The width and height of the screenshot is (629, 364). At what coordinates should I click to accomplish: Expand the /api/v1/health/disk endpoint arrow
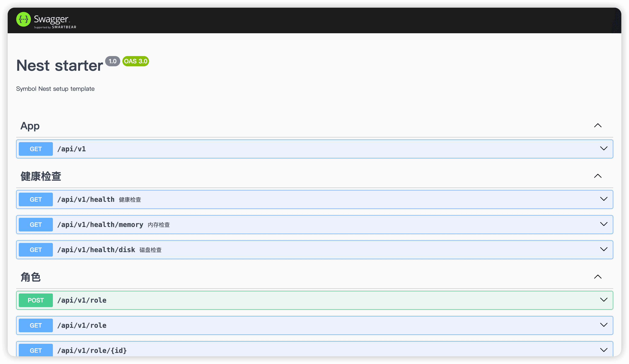(x=604, y=250)
